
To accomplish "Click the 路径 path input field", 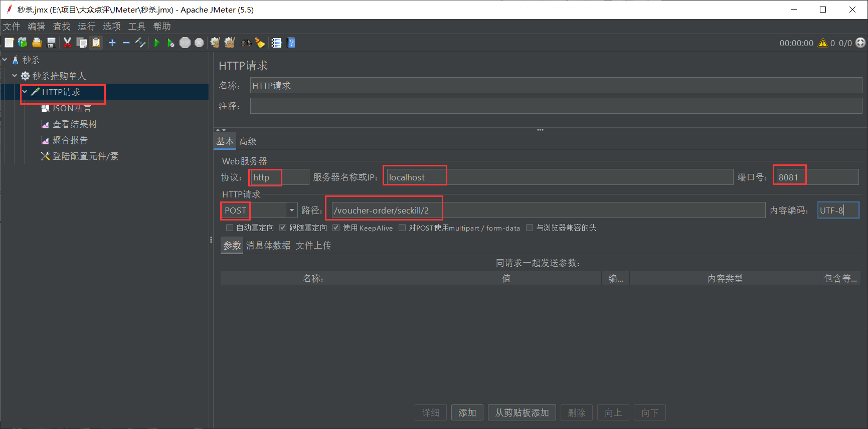I will [x=547, y=210].
